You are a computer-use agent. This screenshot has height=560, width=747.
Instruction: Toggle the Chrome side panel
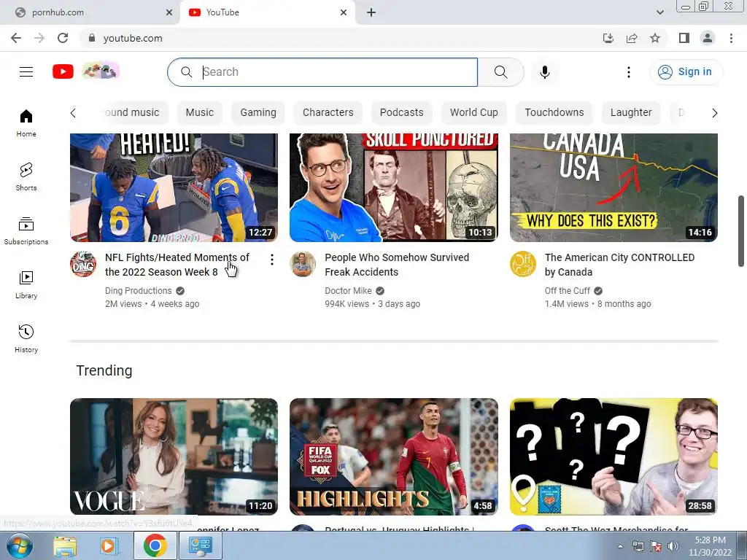pyautogui.click(x=684, y=38)
